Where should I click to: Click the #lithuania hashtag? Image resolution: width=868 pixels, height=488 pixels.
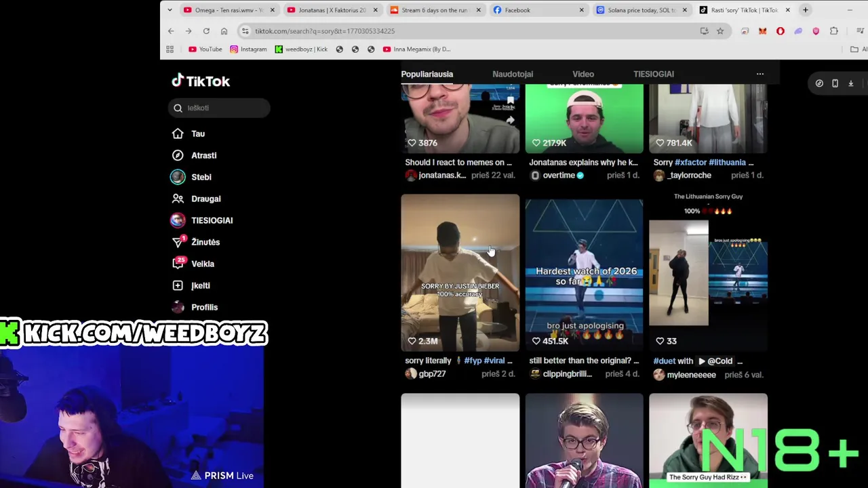(x=727, y=162)
